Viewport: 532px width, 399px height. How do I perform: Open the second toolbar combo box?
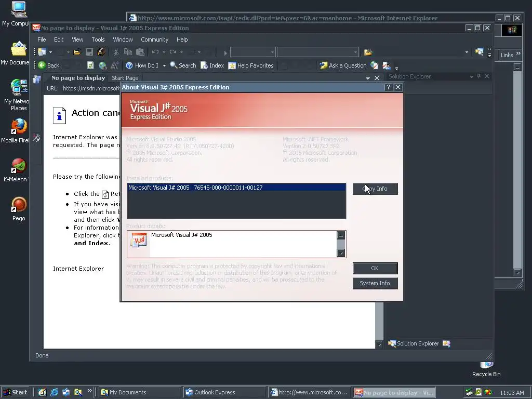coord(317,52)
